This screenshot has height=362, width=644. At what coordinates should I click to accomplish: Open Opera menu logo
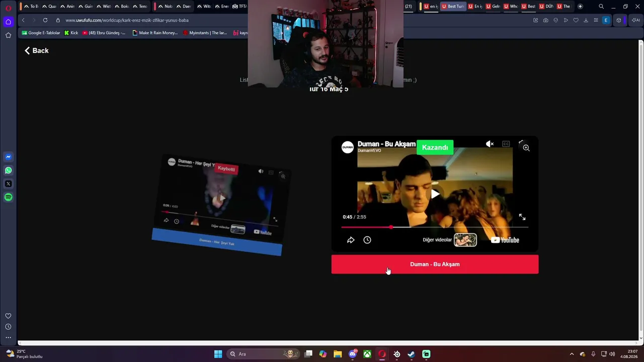8,8
